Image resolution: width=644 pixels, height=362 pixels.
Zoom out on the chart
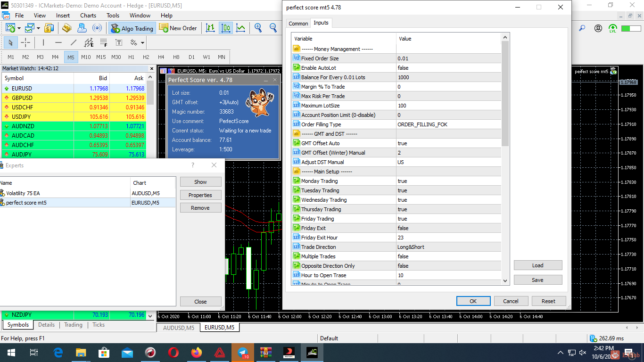(x=273, y=28)
